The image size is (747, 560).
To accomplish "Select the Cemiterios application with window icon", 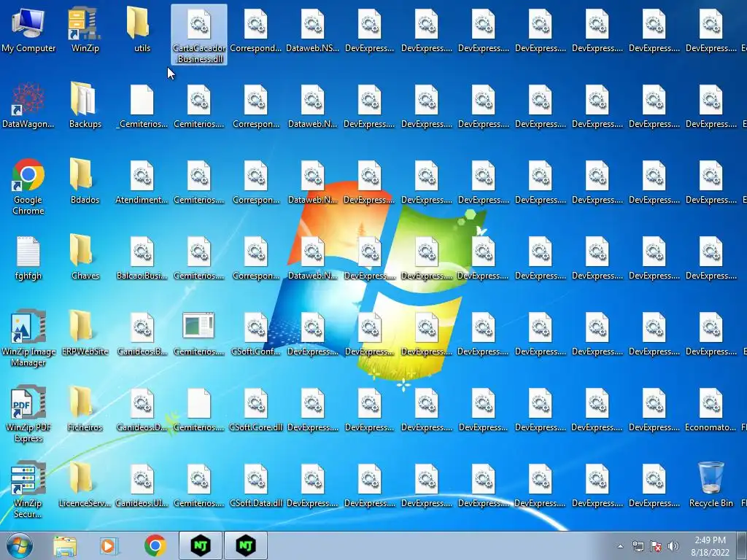I will point(198,332).
